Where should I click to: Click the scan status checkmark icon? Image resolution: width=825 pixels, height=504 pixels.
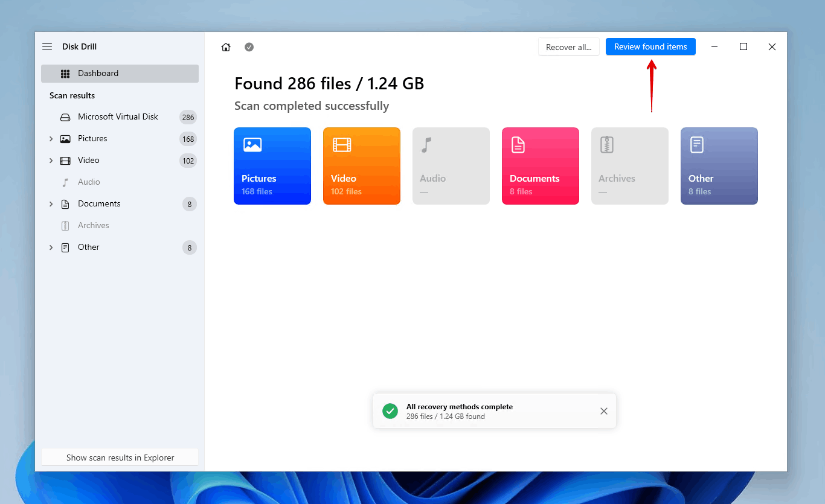pos(249,47)
